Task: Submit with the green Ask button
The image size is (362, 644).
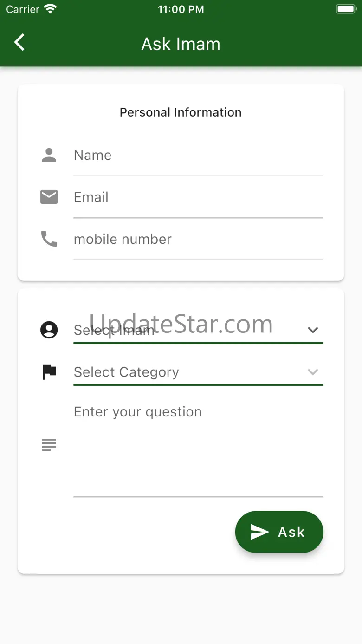Action: pos(279,532)
